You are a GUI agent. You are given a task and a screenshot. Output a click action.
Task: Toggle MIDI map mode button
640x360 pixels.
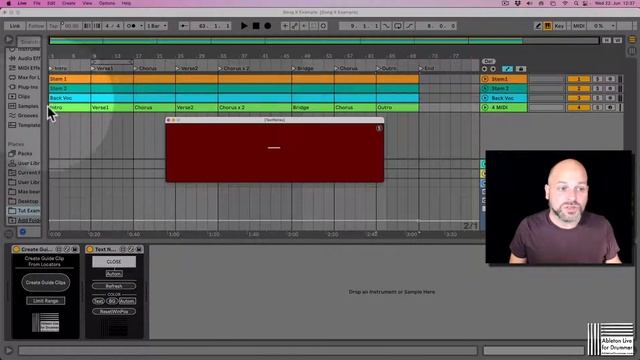click(x=579, y=26)
